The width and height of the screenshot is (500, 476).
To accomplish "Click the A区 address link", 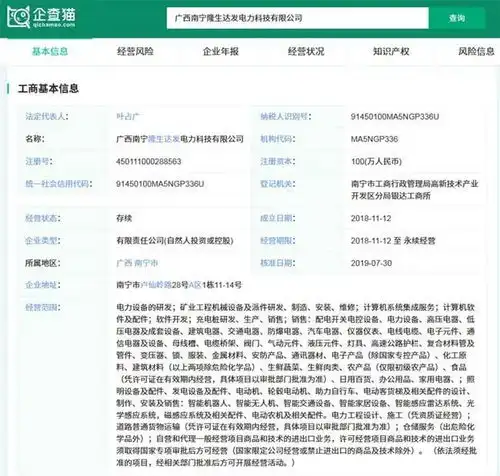I will coord(195,285).
